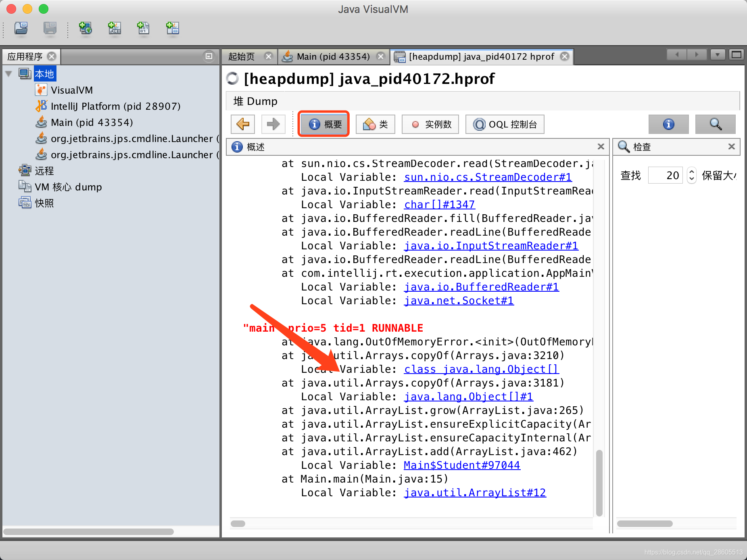Select the VM 核心 dump node
The height and width of the screenshot is (560, 747).
pos(68,187)
